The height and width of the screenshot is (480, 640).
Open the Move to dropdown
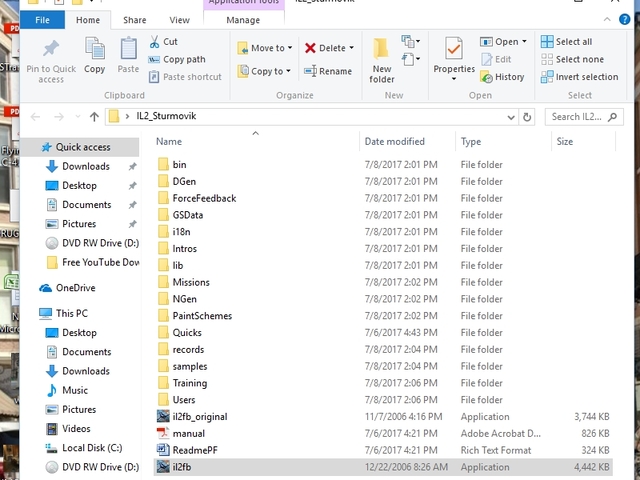[x=265, y=48]
